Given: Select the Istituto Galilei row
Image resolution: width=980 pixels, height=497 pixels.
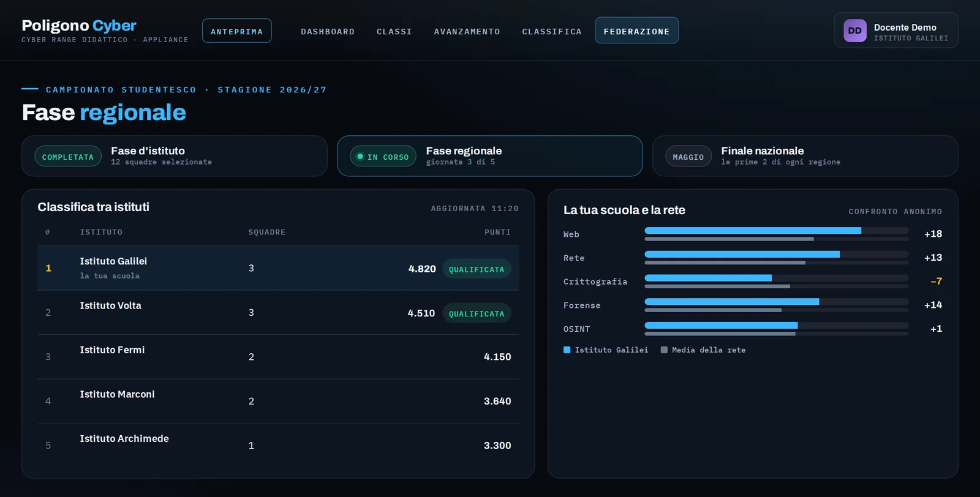Looking at the screenshot, I should (278, 268).
